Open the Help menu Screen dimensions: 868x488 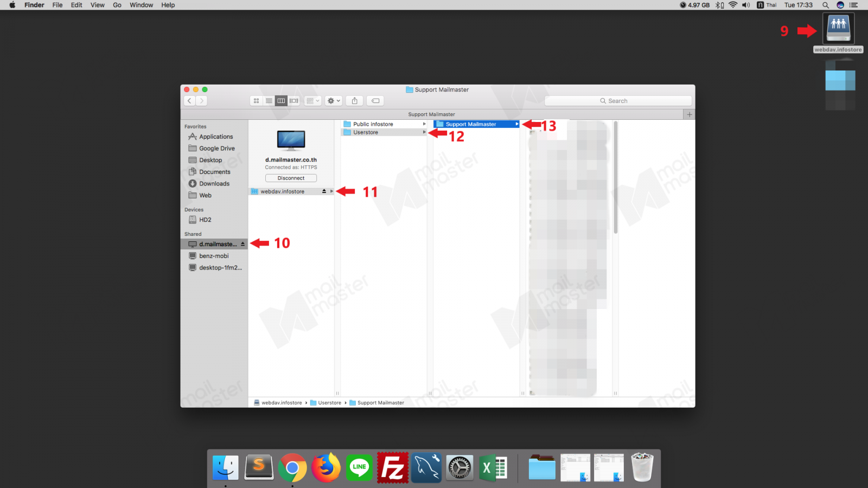[168, 5]
